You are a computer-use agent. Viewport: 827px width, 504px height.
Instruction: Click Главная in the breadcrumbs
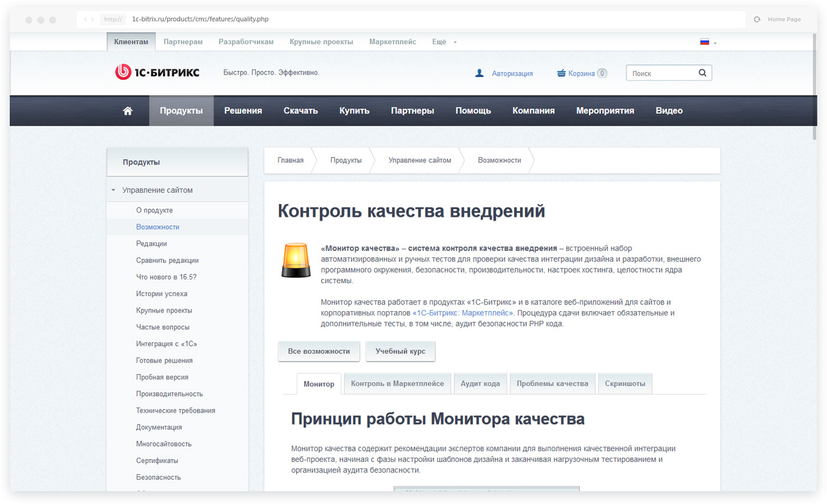pos(291,160)
